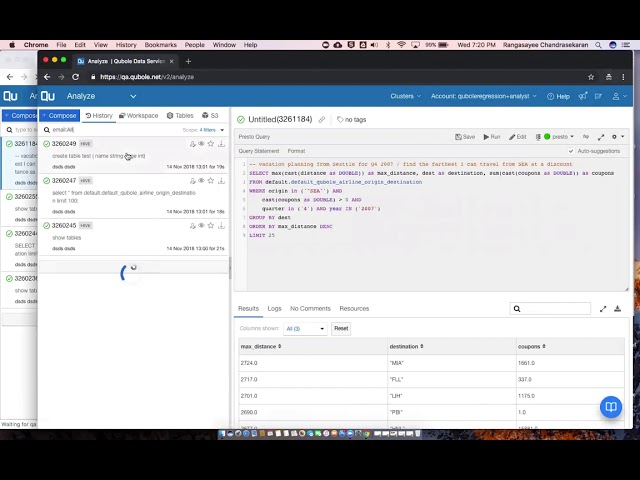Image resolution: width=640 pixels, height=480 pixels.
Task: Open the No Comments tab
Action: [x=310, y=309]
